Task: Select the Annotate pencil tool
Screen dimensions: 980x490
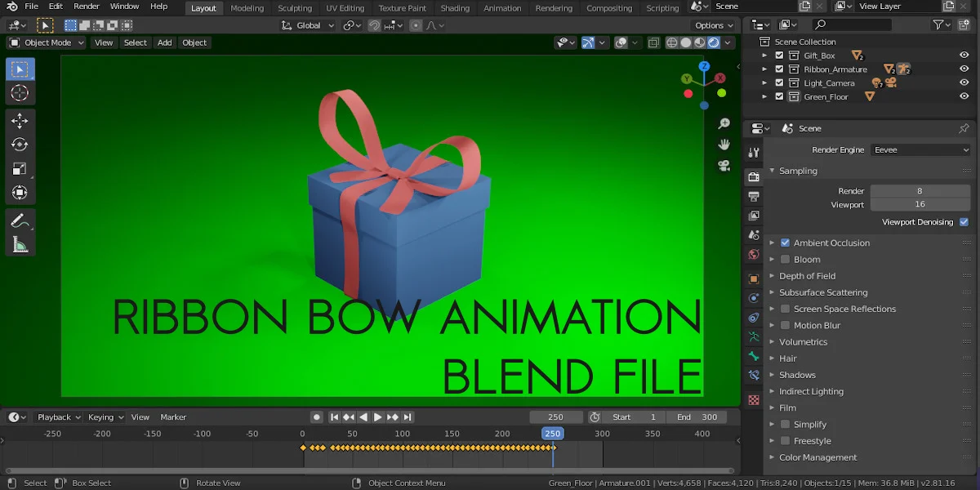Action: [20, 220]
